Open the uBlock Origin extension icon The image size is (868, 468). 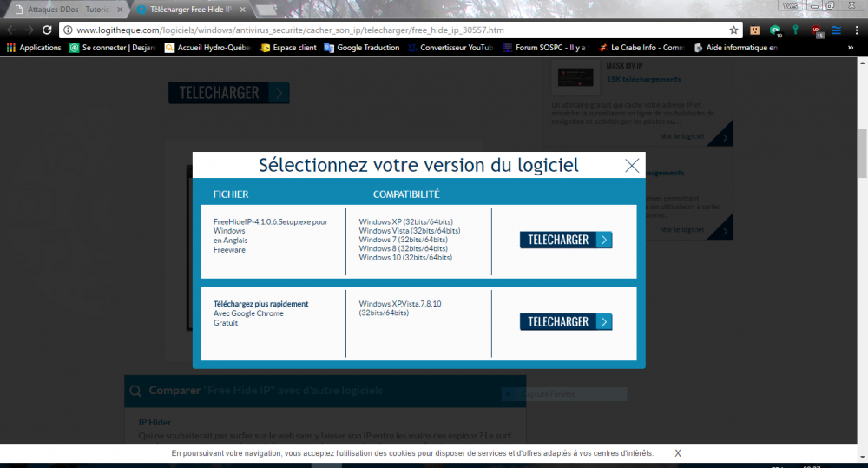(817, 31)
